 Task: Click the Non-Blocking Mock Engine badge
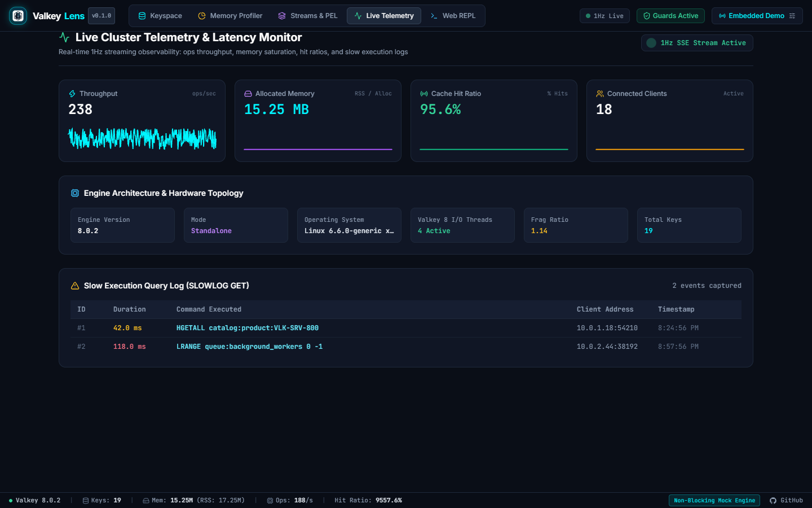click(x=714, y=501)
